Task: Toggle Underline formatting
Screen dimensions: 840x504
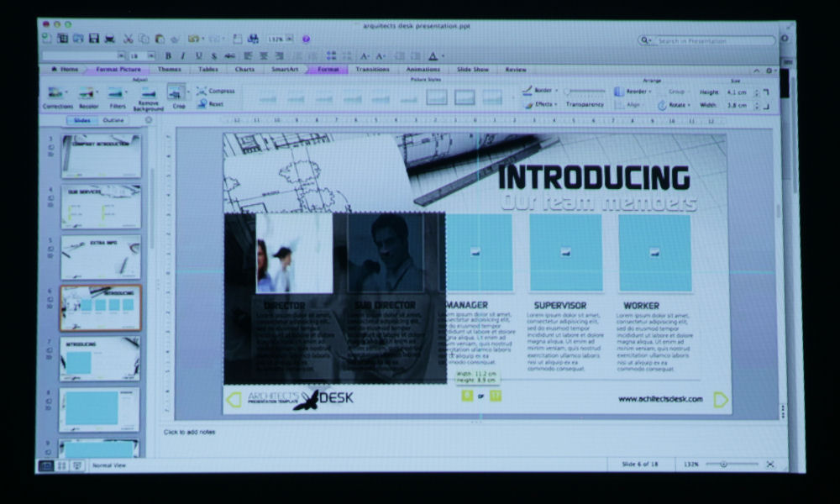Action: [x=199, y=55]
